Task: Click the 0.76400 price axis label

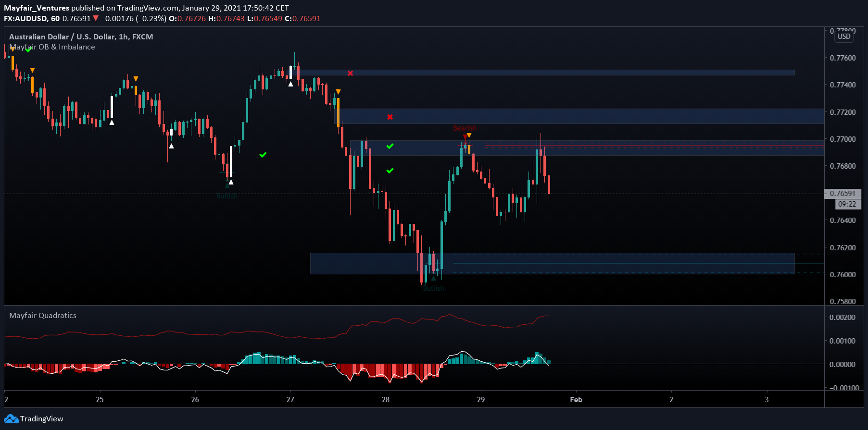Action: coord(843,221)
